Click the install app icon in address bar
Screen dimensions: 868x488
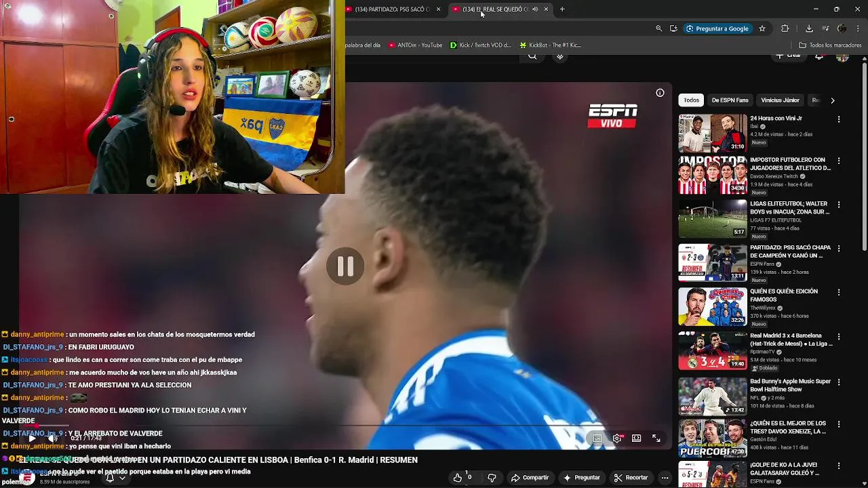tap(673, 28)
